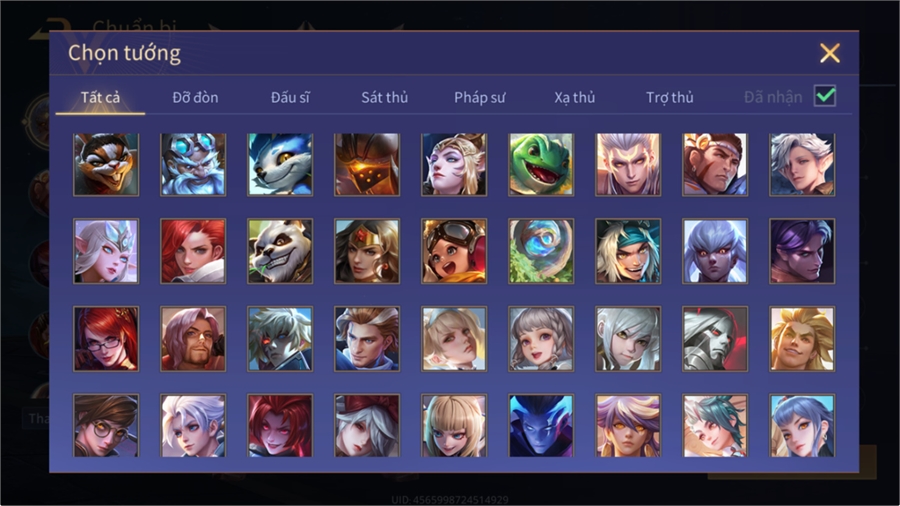Screen dimensions: 900x506
Task: Choose the swirling blue orb hero portrait
Action: pyautogui.click(x=541, y=251)
